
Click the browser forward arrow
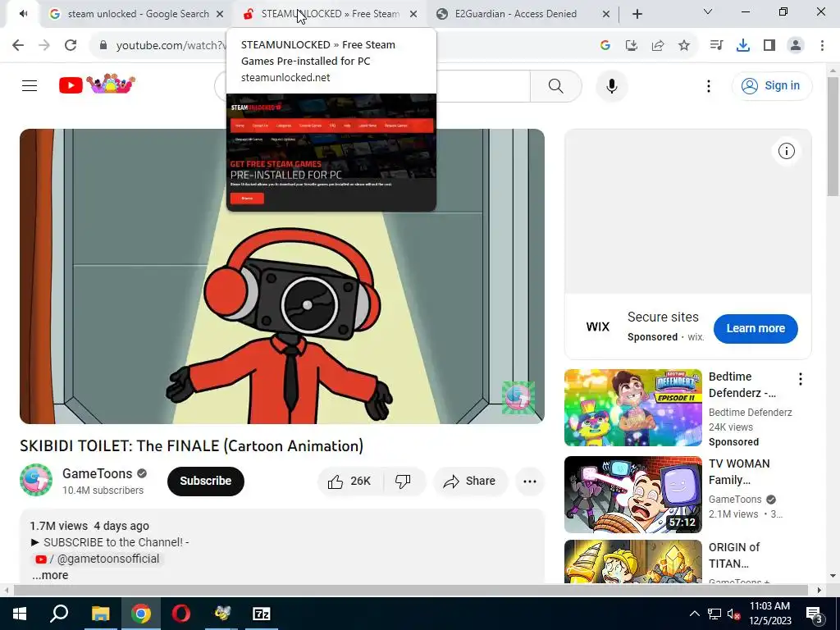[x=44, y=46]
